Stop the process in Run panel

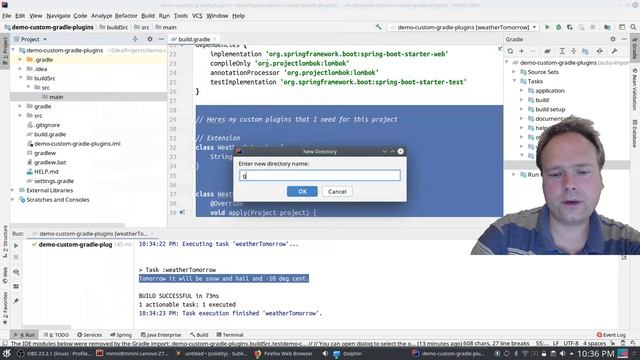16,257
